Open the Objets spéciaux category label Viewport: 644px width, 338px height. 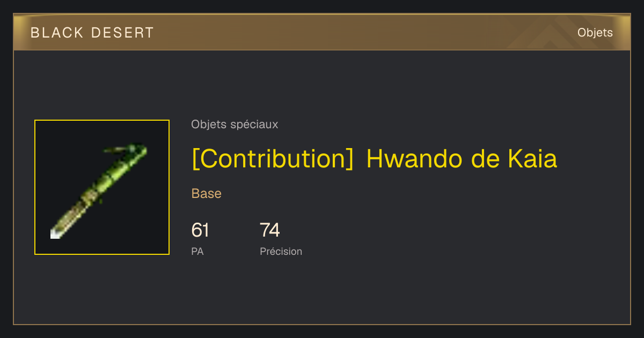[235, 124]
